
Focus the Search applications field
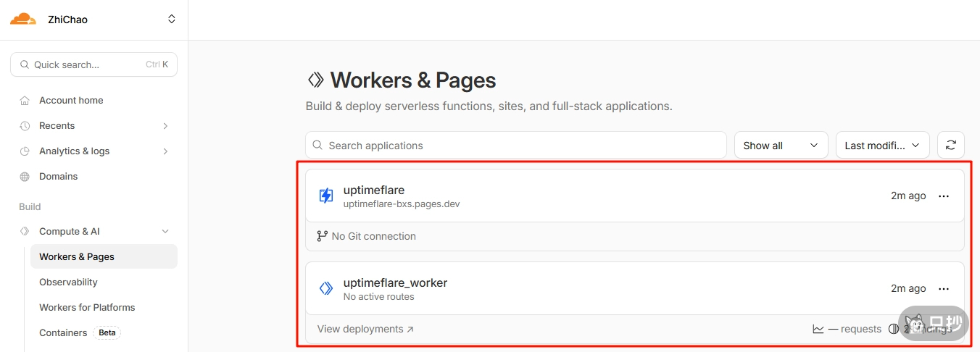[x=516, y=145]
